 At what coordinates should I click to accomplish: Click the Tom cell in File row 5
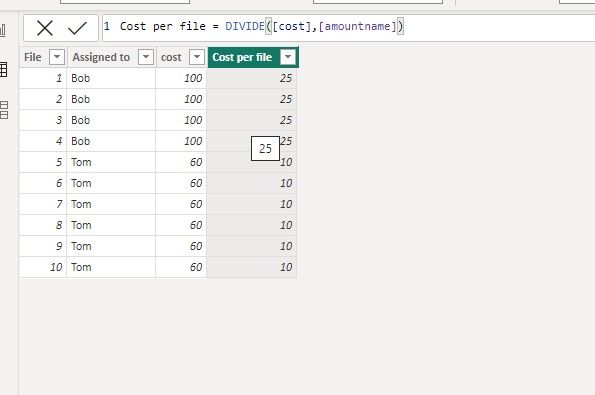(x=111, y=162)
